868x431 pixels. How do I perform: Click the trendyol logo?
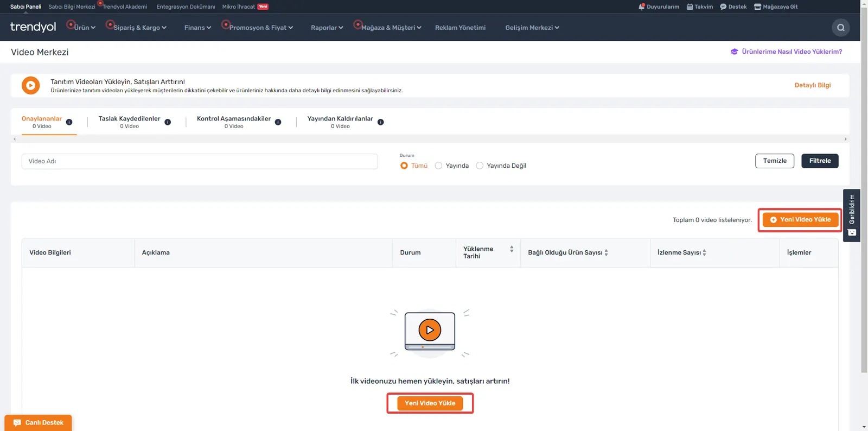pyautogui.click(x=33, y=27)
